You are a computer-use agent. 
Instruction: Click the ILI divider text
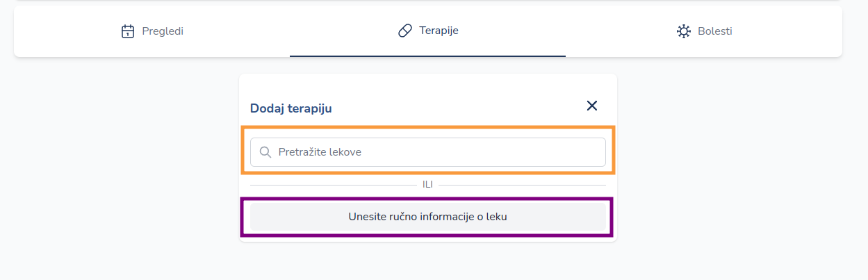pos(427,184)
